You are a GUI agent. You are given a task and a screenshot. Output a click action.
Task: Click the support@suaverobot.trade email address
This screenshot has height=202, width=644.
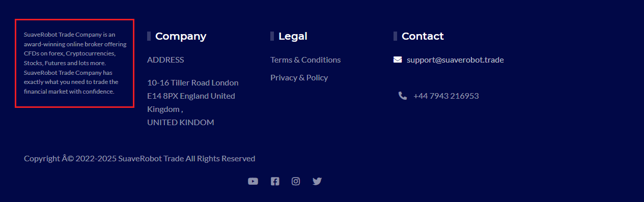(455, 60)
